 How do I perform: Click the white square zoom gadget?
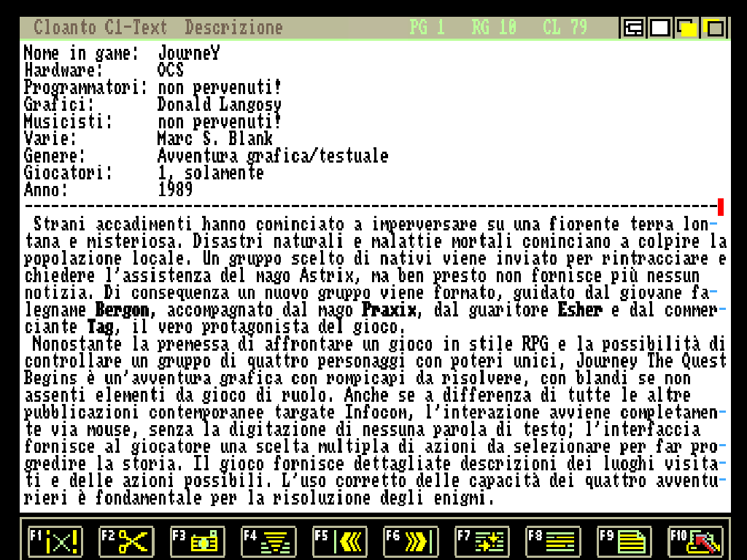pyautogui.click(x=660, y=28)
